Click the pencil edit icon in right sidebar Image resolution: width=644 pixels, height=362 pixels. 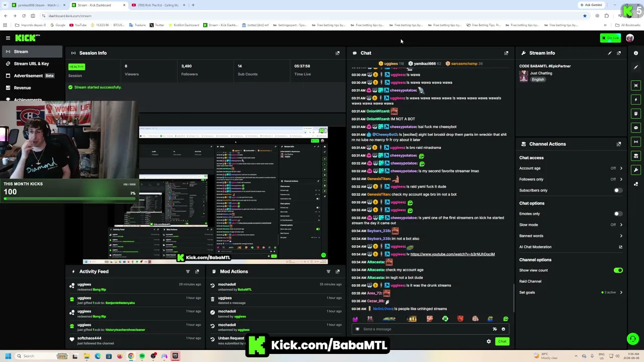click(636, 67)
